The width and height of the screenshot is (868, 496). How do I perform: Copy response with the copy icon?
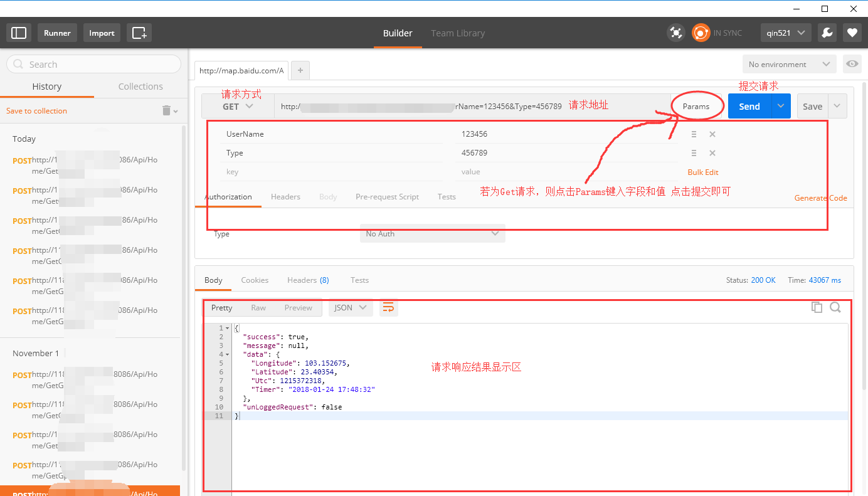point(817,307)
